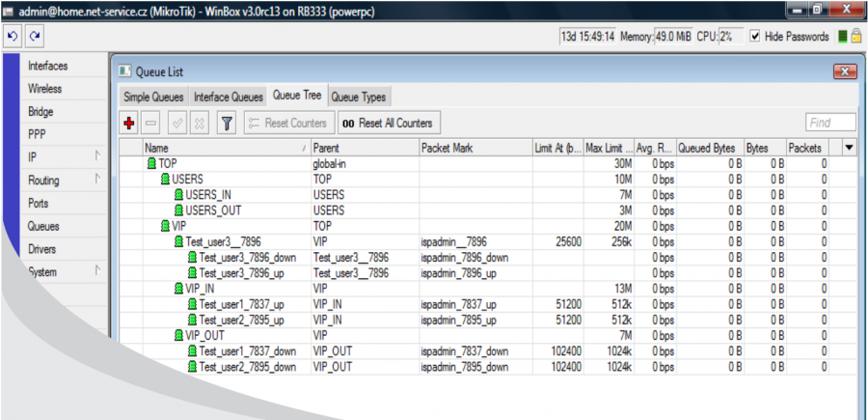Click the Redo arrow icon
Image resolution: width=868 pixels, height=420 pixels.
pos(35,36)
